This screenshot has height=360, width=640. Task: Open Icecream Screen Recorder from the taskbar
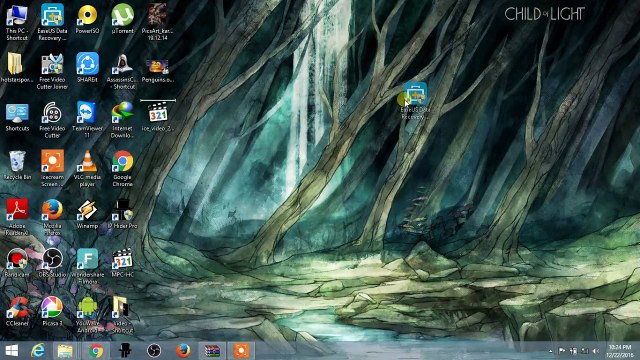click(241, 351)
